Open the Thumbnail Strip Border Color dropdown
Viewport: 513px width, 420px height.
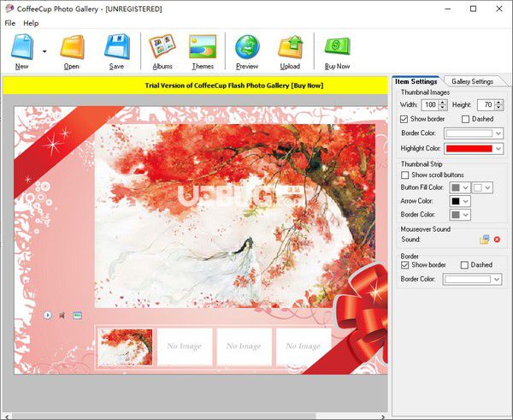[x=466, y=215]
